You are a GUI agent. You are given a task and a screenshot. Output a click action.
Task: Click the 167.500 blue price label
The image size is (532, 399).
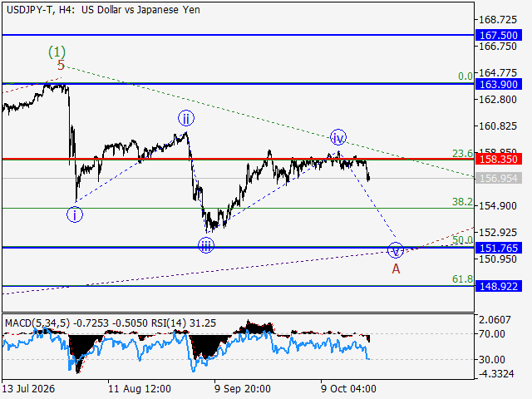(499, 35)
